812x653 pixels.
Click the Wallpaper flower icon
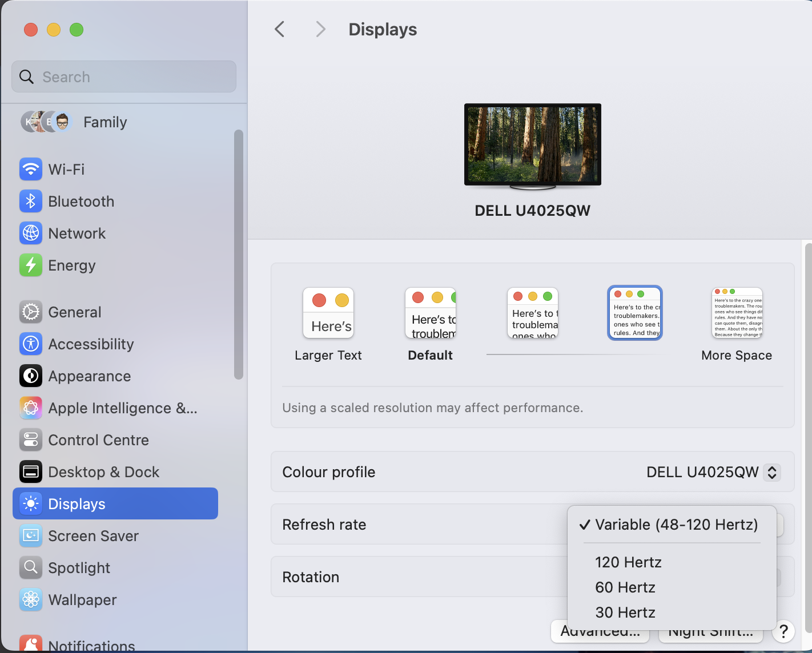31,599
